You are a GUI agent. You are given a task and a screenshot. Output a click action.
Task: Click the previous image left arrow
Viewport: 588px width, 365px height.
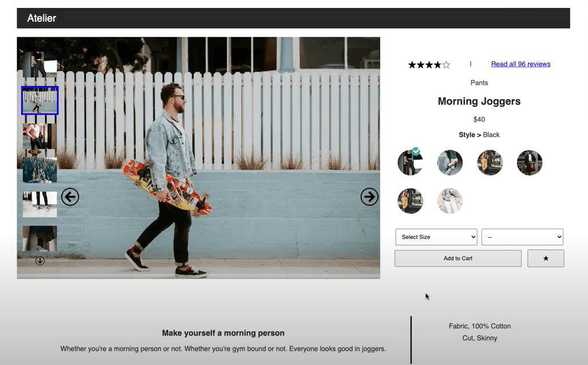[x=70, y=197]
